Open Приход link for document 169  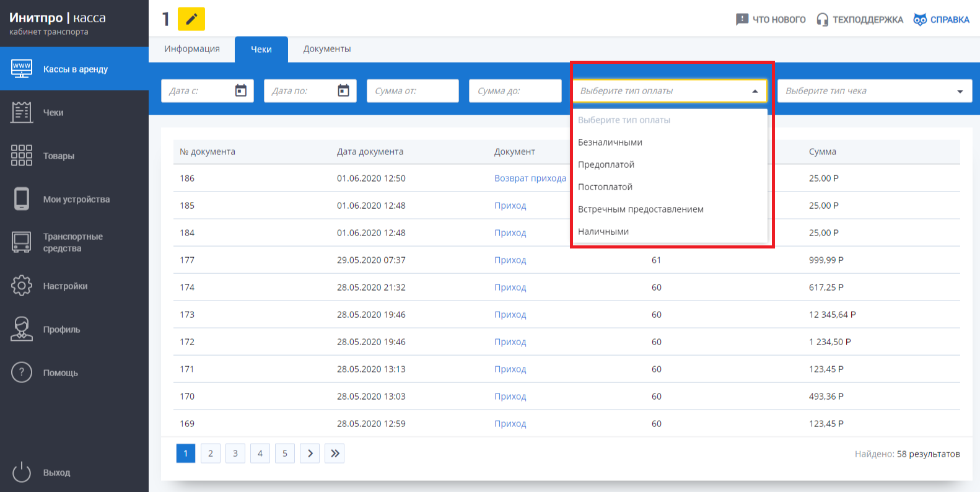pos(510,423)
